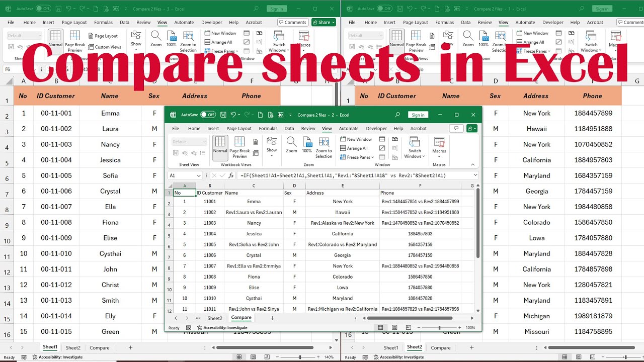Viewport: 644px width, 362px height.
Task: Show hidden sheets via ellipsis in front window
Action: click(197, 318)
